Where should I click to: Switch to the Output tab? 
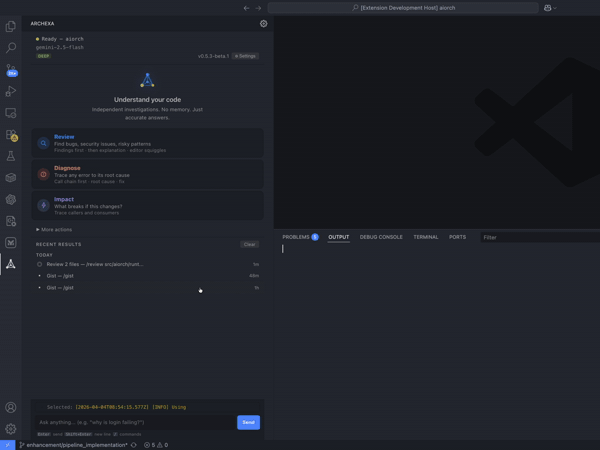(x=339, y=237)
